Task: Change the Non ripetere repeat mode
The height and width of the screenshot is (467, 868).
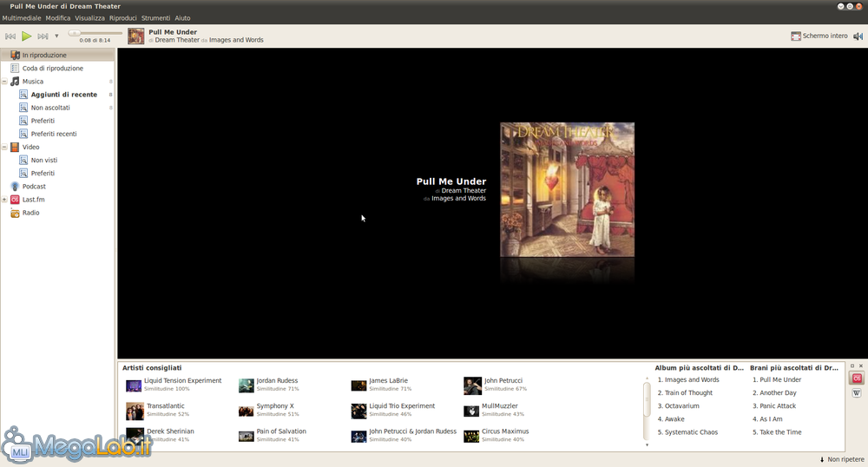Action: tap(841, 459)
